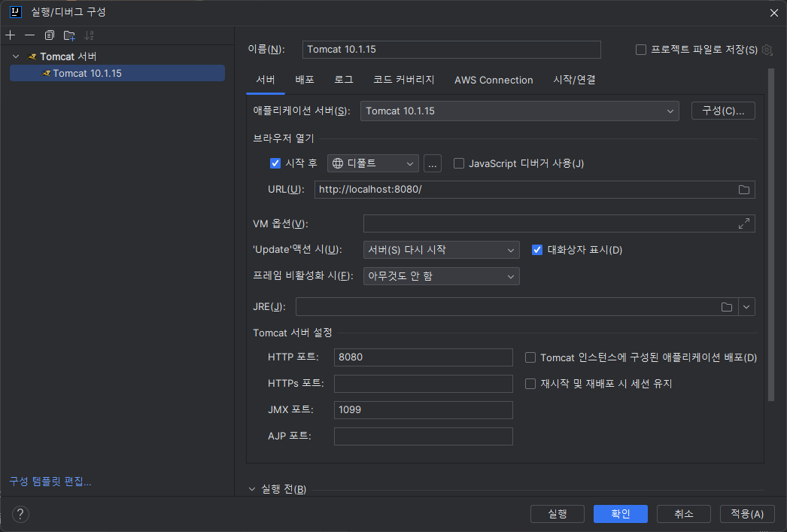The width and height of the screenshot is (787, 532).
Task: Click the 적용(A) button
Action: click(x=747, y=514)
